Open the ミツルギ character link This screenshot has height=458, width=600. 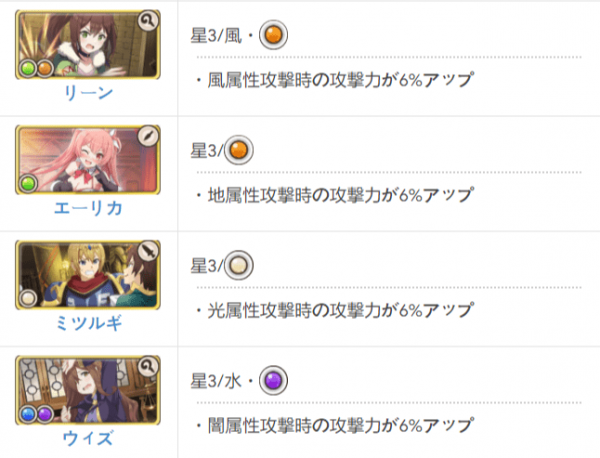point(88,324)
